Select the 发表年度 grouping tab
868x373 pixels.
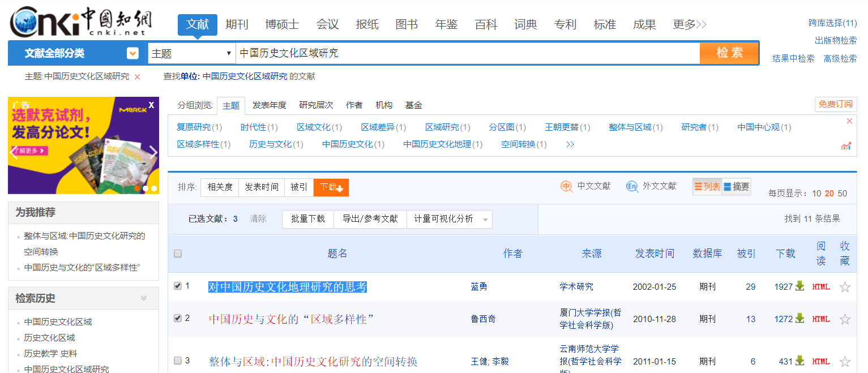(270, 105)
